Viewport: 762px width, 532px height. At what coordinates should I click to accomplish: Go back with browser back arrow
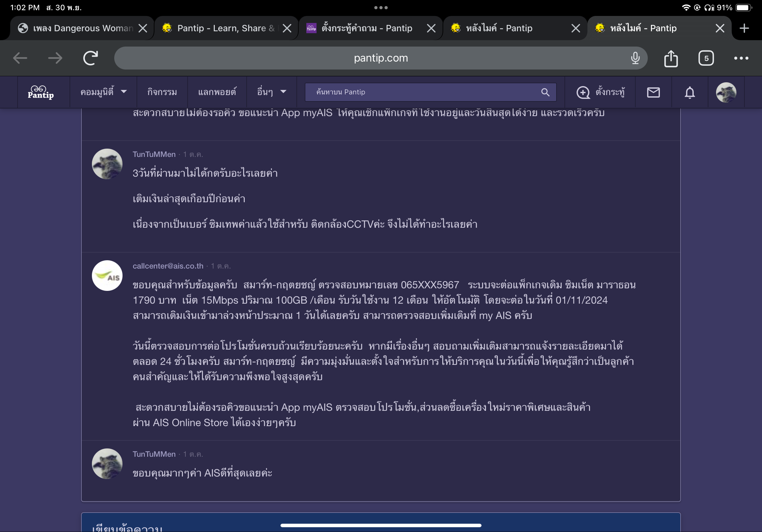[x=20, y=58]
